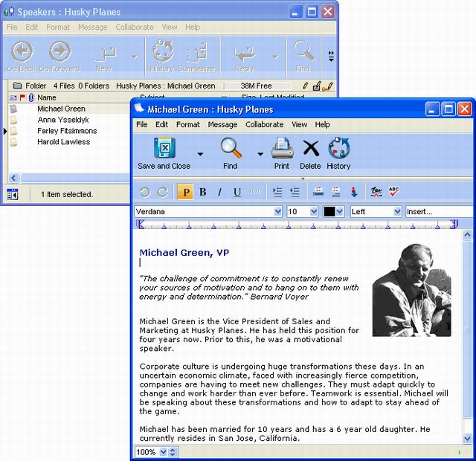Click the Find magnifier icon in editor

[x=231, y=149]
